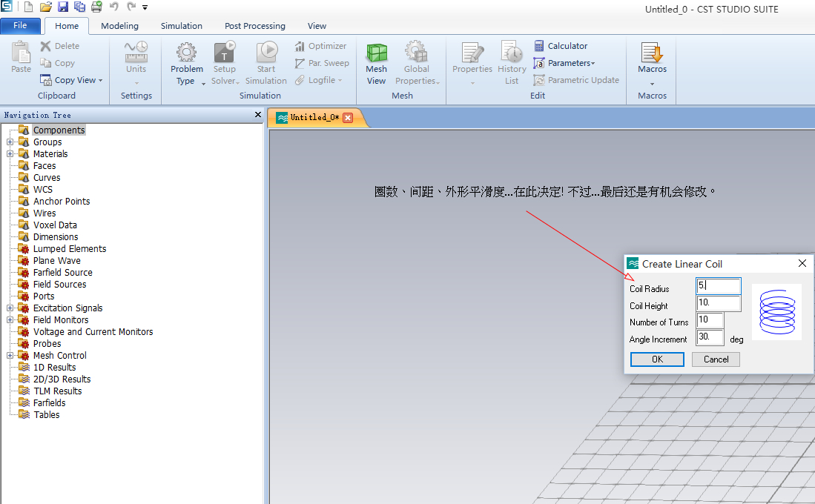Screen dimensions: 815x504
Task: Click the Save icon in quick access toolbar
Action: pos(63,7)
